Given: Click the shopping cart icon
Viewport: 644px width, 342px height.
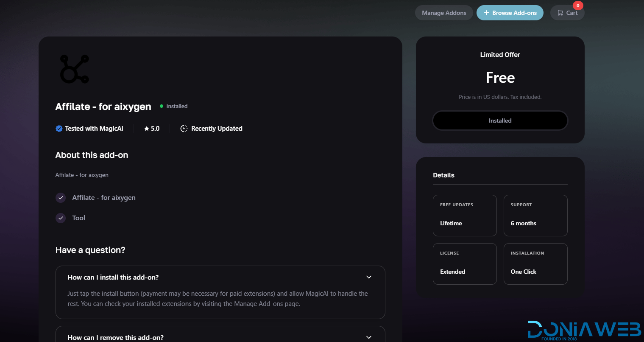Looking at the screenshot, I should pos(560,13).
